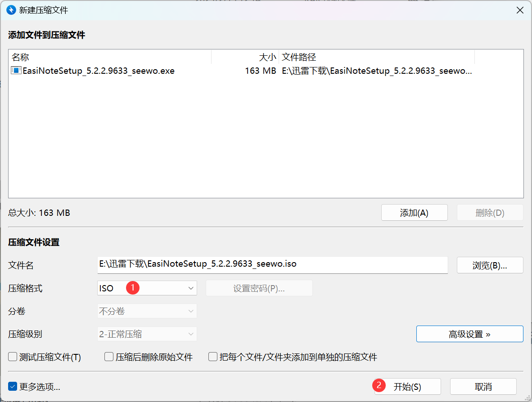Click the 取消 button

[x=483, y=387]
